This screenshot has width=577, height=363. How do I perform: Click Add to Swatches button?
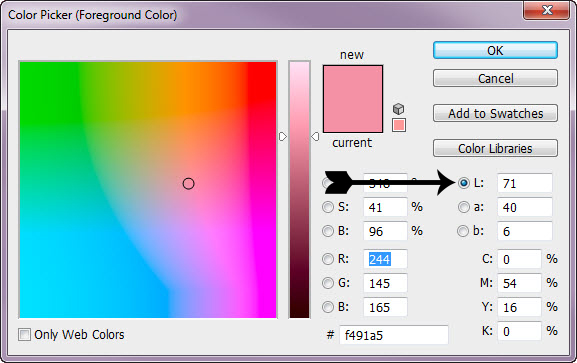[x=495, y=113]
